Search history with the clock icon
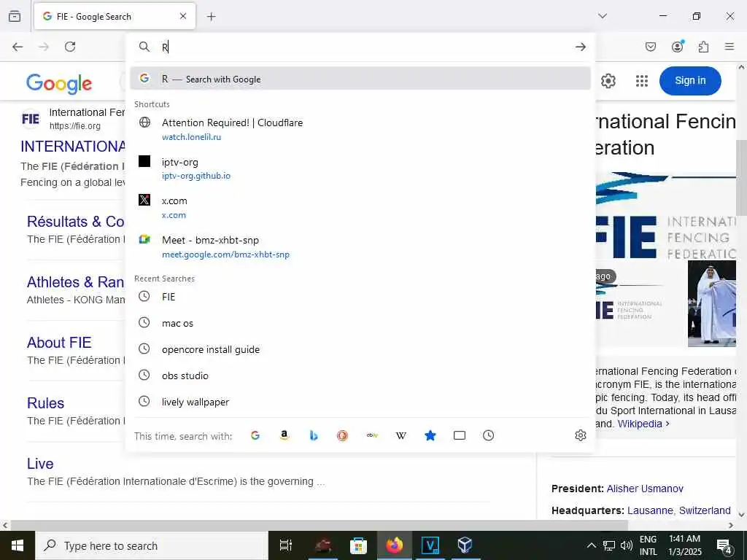The height and width of the screenshot is (560, 747). tap(488, 435)
